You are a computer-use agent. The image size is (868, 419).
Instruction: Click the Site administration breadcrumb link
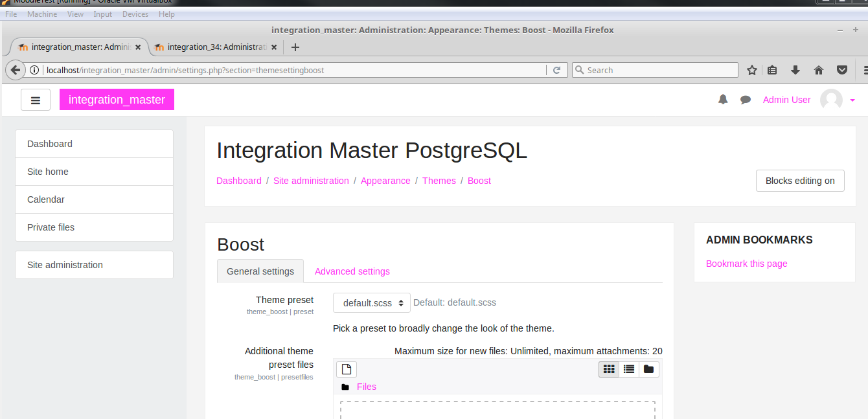(311, 181)
